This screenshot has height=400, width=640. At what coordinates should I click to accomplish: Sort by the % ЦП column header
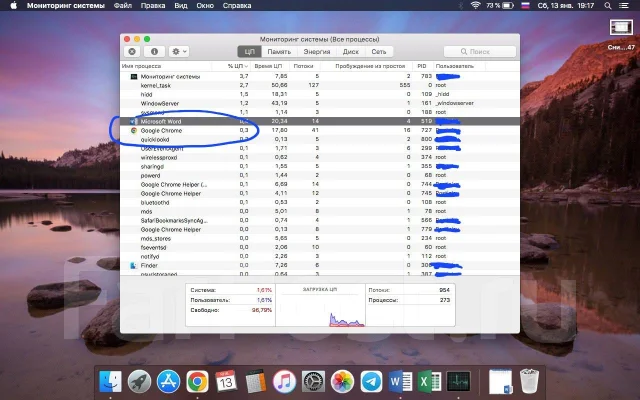coord(238,66)
